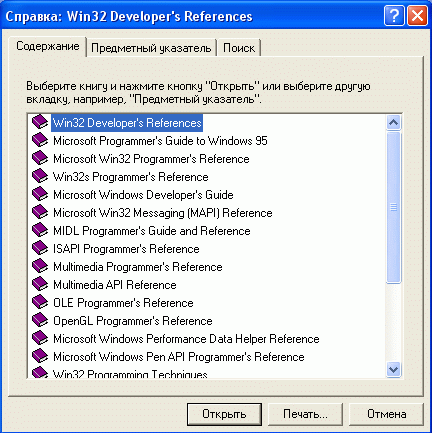This screenshot has width=432, height=433.
Task: Select Multimedia Programmer's Reference book
Action: [x=138, y=267]
